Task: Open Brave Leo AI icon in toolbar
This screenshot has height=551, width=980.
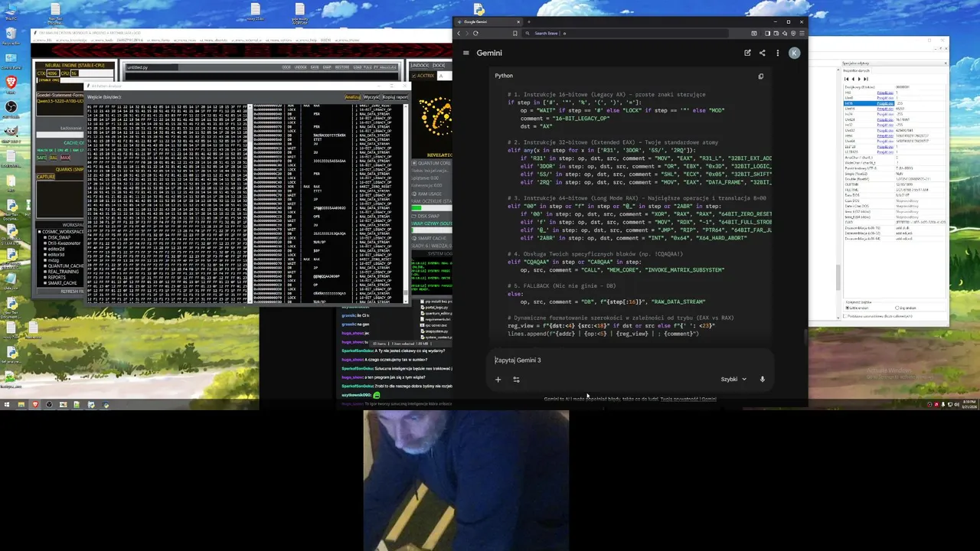Action: [785, 33]
